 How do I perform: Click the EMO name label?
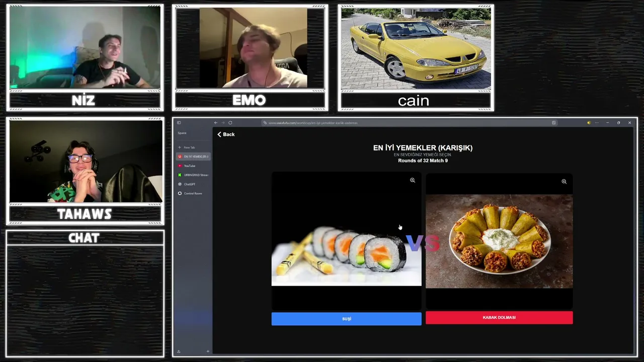click(x=250, y=101)
